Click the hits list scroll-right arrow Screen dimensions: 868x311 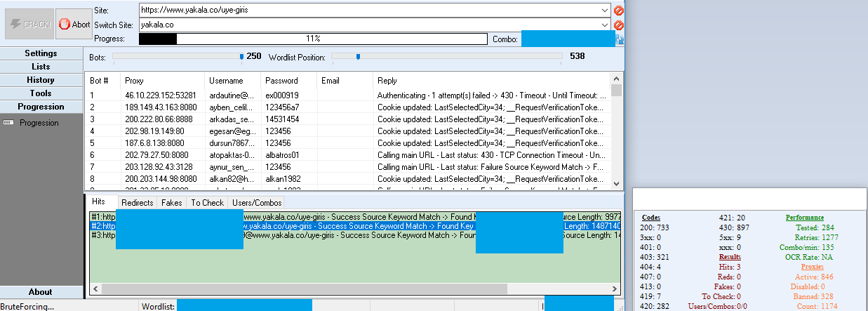coord(615,289)
